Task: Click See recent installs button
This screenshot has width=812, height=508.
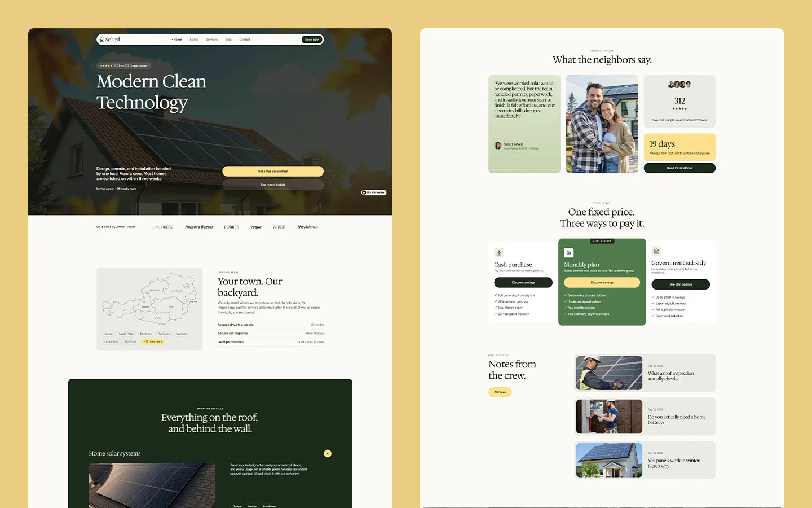Action: tap(273, 185)
